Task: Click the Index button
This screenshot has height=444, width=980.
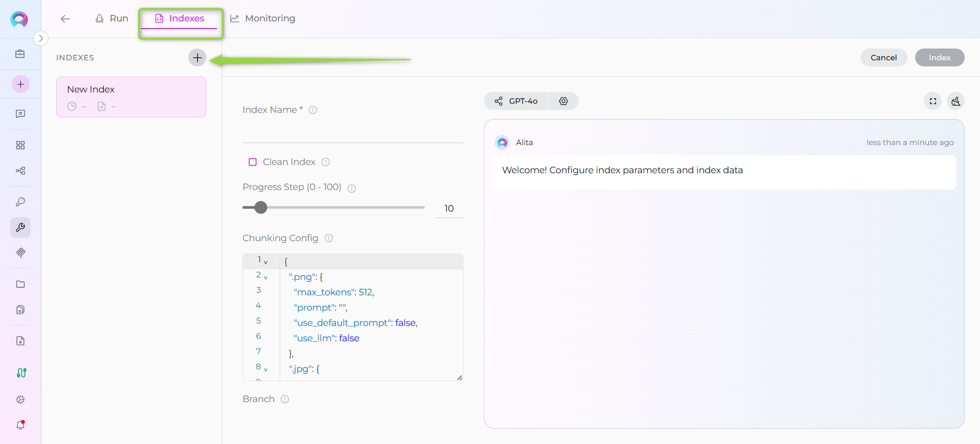Action: coord(939,58)
